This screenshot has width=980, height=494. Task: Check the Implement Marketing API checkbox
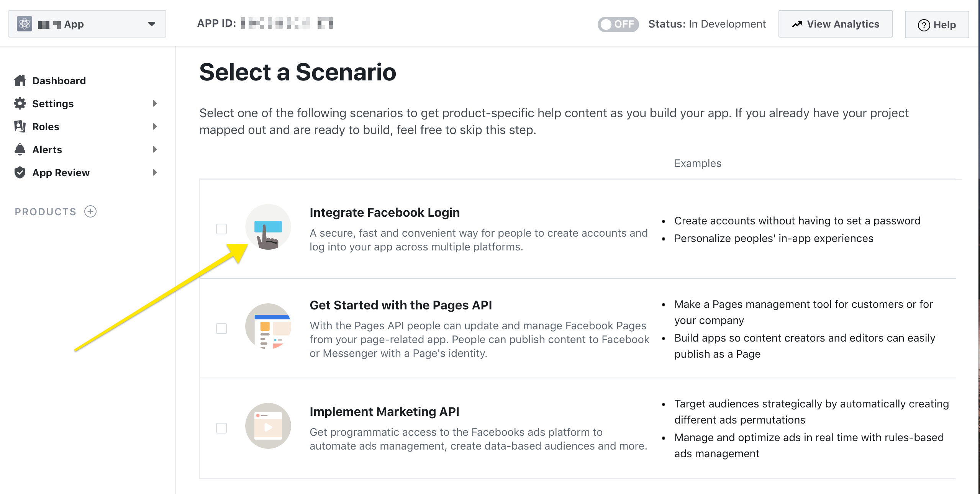coord(221,428)
